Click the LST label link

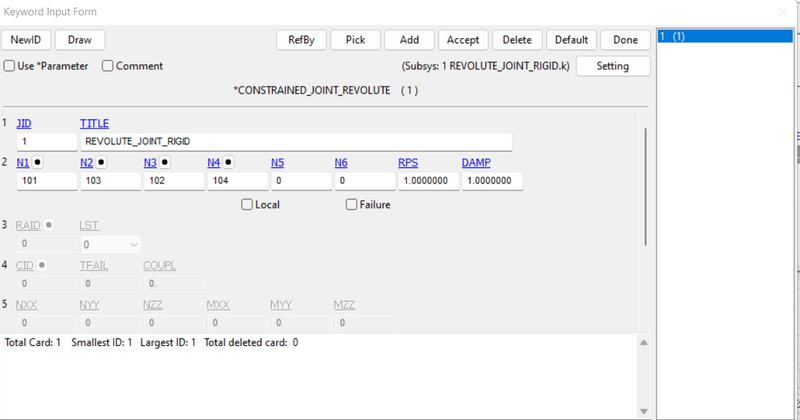89,226
